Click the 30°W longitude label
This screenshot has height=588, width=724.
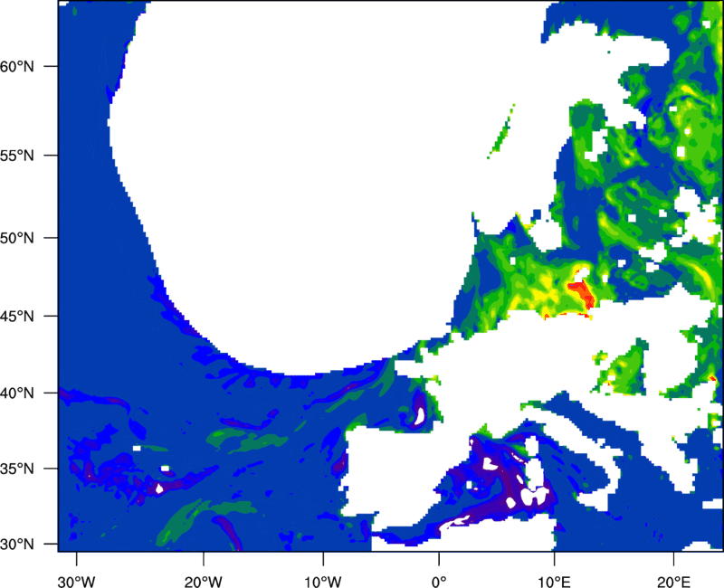pyautogui.click(x=77, y=582)
